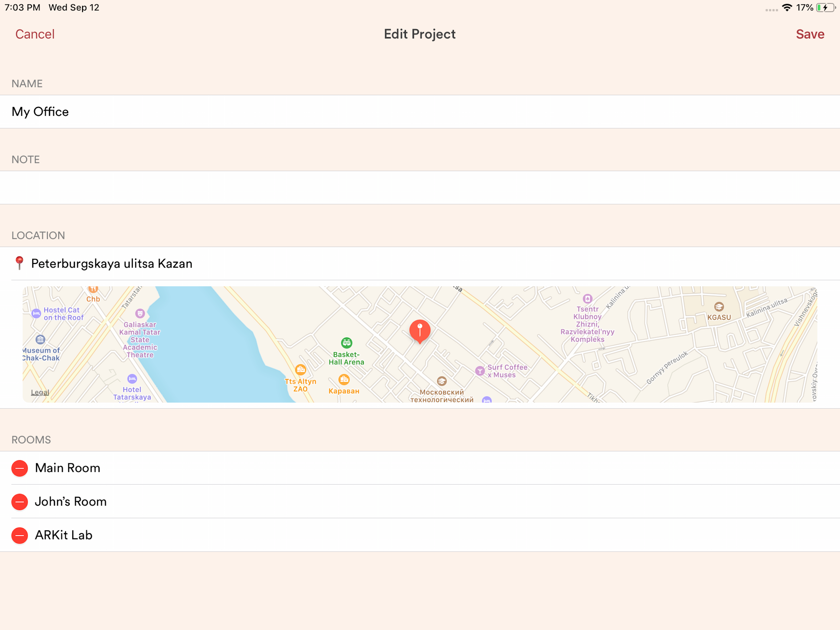
Task: Open the Peterburgskaya ulitsa Kazan location row
Action: click(112, 264)
